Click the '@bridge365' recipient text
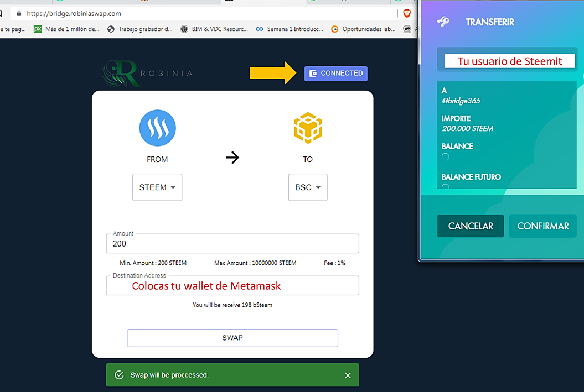 [x=461, y=101]
